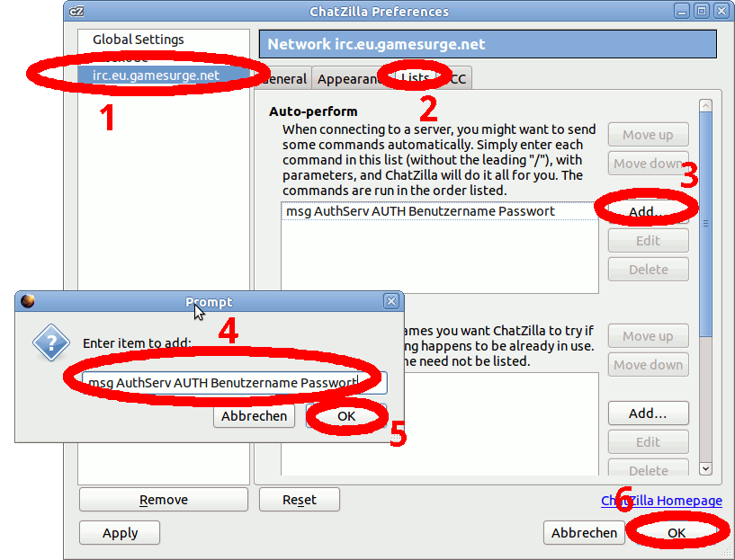Minimize the ChatZilla Preferences window

pyautogui.click(x=682, y=12)
